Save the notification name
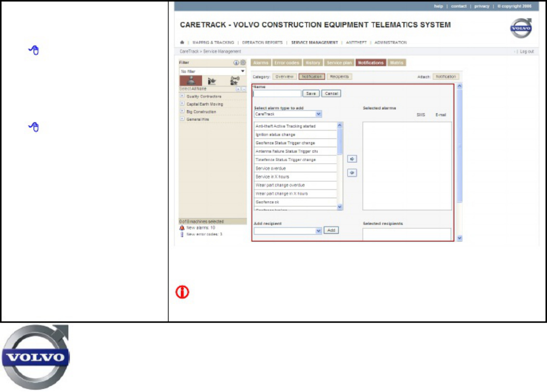 pyautogui.click(x=311, y=93)
